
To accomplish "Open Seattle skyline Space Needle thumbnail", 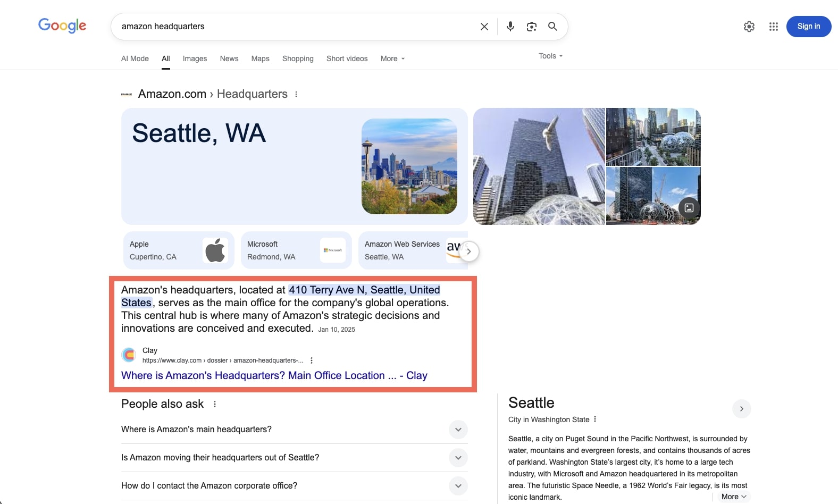I will (409, 166).
